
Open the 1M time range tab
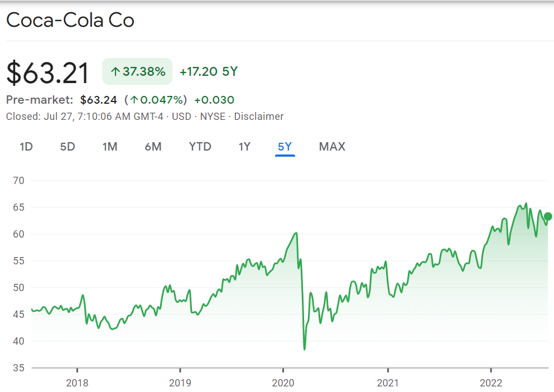point(110,147)
